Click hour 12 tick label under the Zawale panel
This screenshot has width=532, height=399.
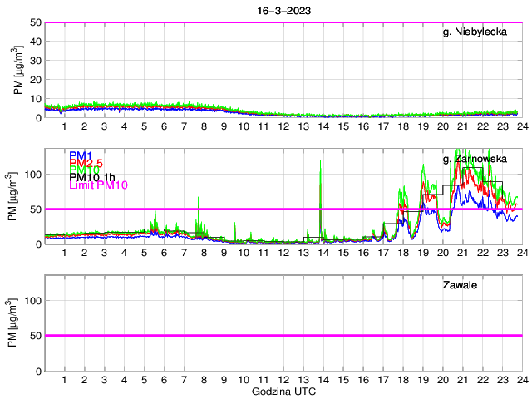(283, 380)
